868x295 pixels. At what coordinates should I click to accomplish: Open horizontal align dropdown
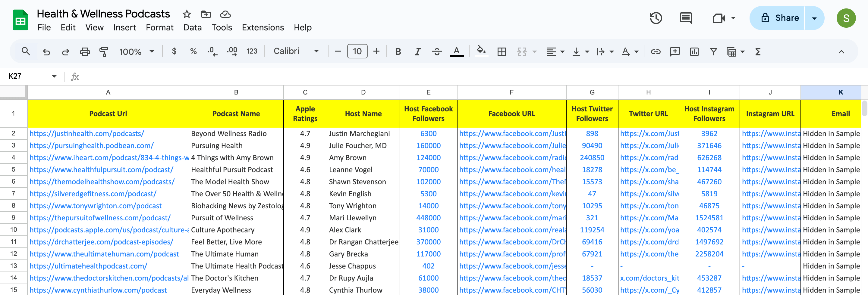coord(555,51)
